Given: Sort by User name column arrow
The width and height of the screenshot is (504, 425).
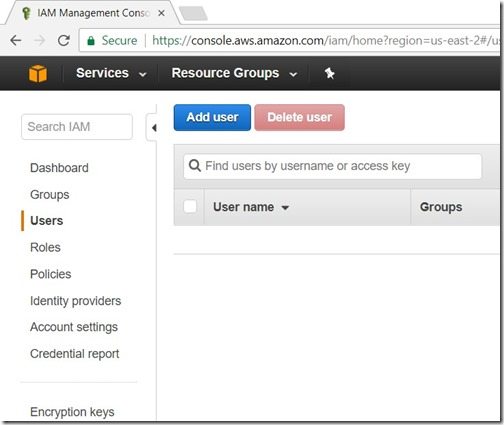Looking at the screenshot, I should pyautogui.click(x=285, y=208).
